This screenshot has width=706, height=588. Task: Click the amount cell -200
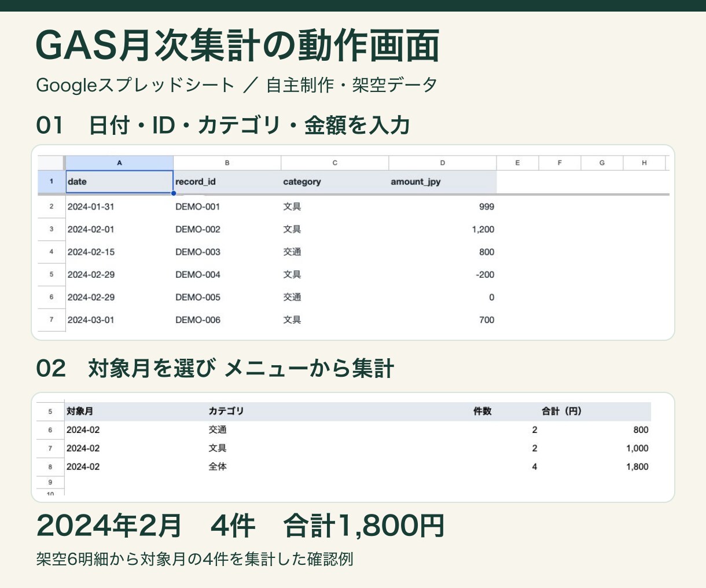point(442,274)
